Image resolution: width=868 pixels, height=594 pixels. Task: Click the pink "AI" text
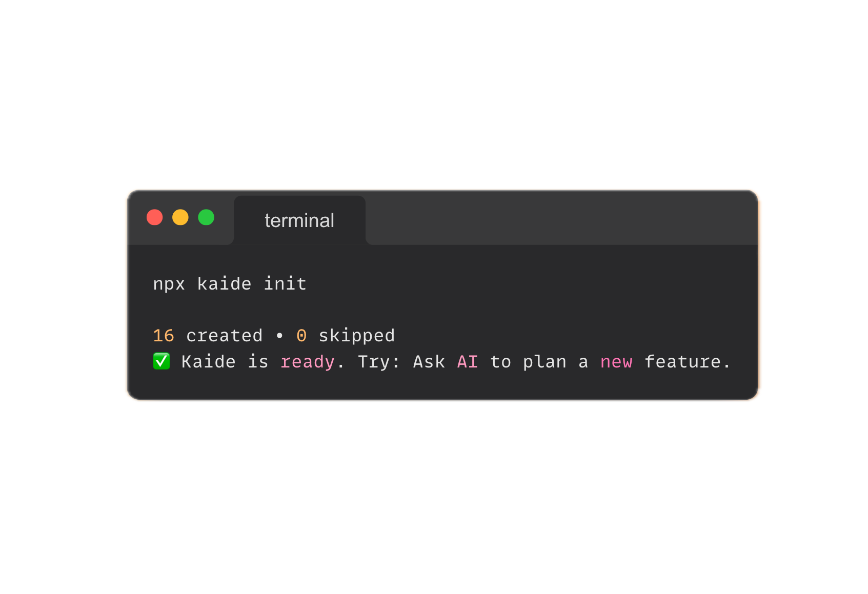coord(468,362)
